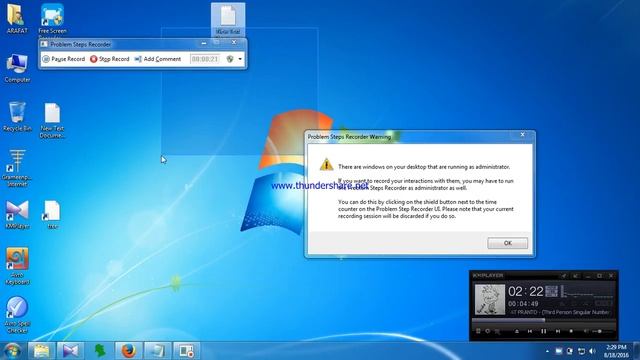Skip to the next track in KMPlayer
The height and width of the screenshot is (360, 640).
pos(558,331)
